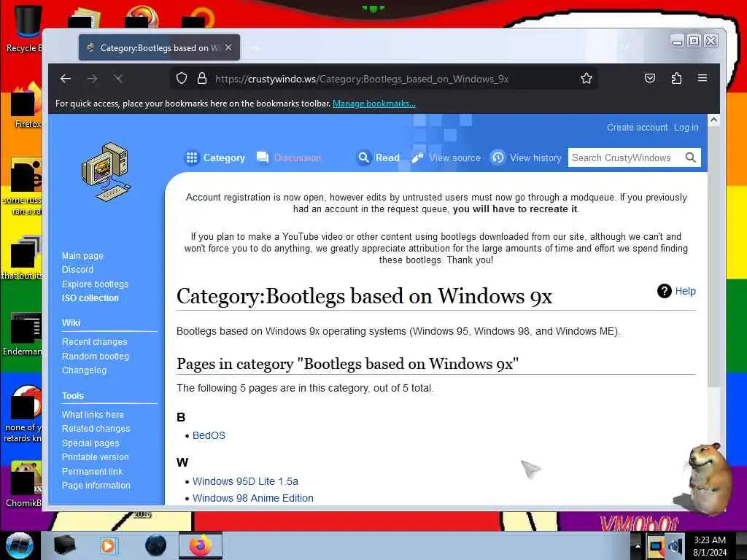Open Page information tool link
The width and height of the screenshot is (747, 560).
pyautogui.click(x=96, y=485)
